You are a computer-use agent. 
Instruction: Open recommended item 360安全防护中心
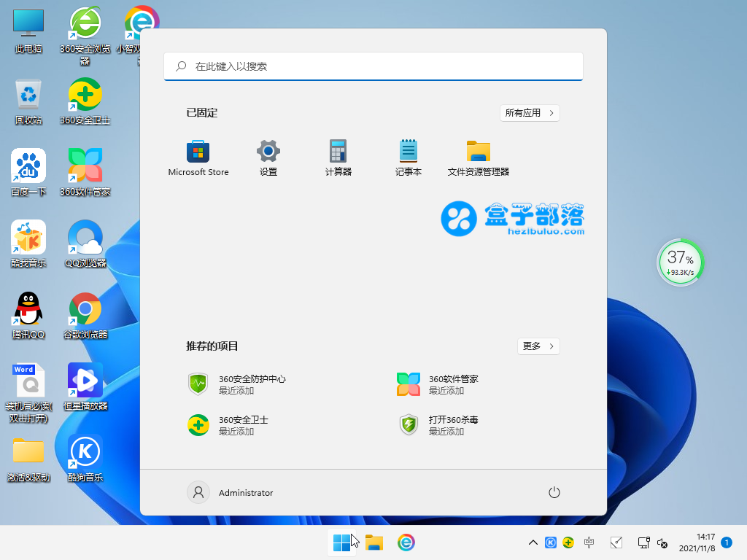tap(237, 384)
